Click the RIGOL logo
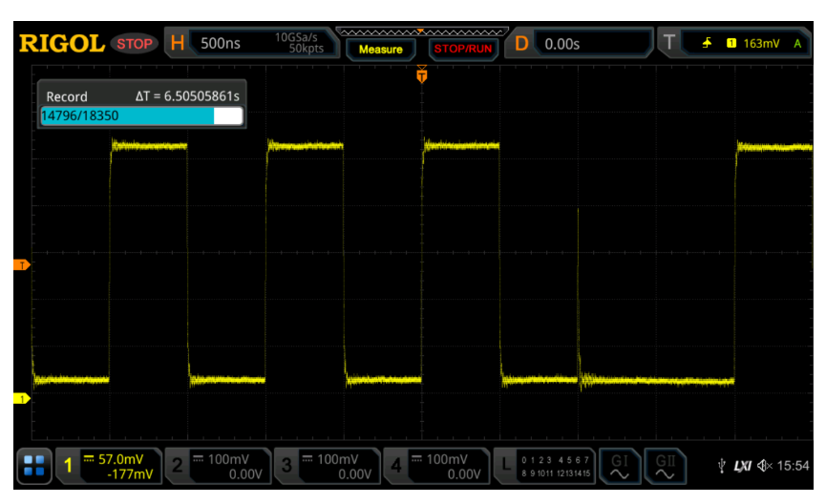This screenshot has height=504, width=826. tap(62, 43)
